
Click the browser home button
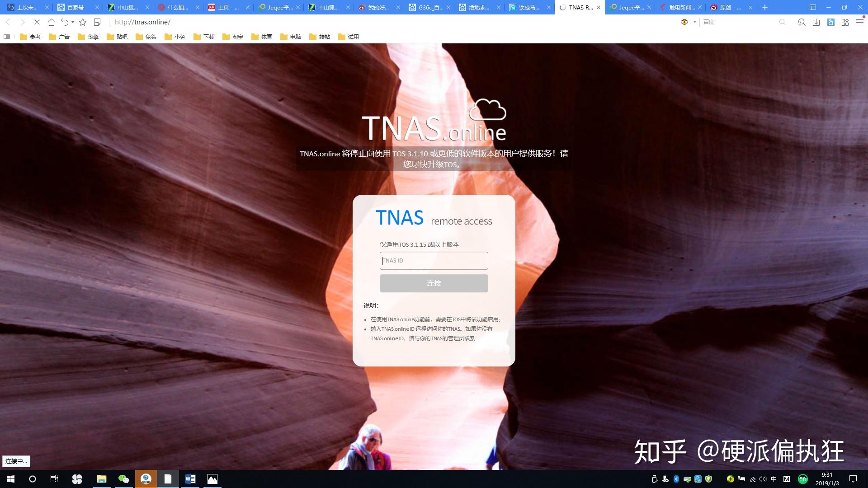(51, 22)
